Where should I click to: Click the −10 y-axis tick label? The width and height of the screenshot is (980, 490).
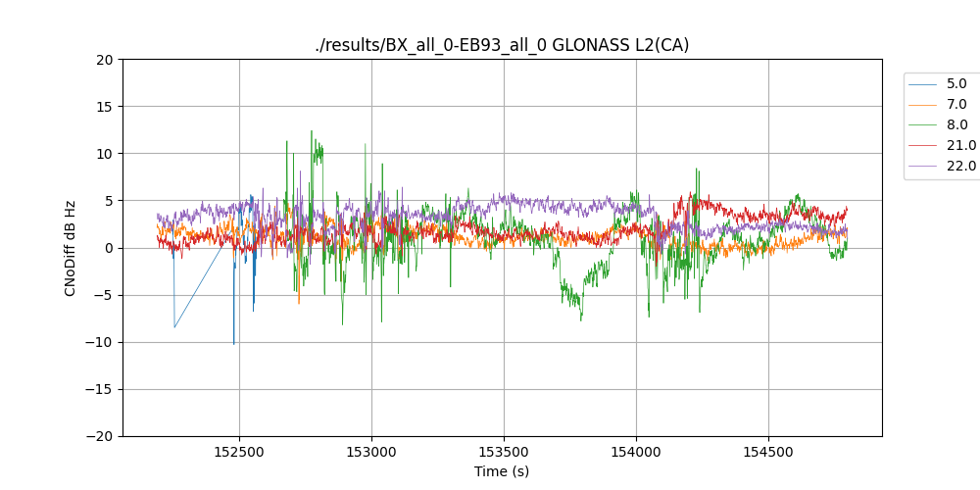point(99,342)
